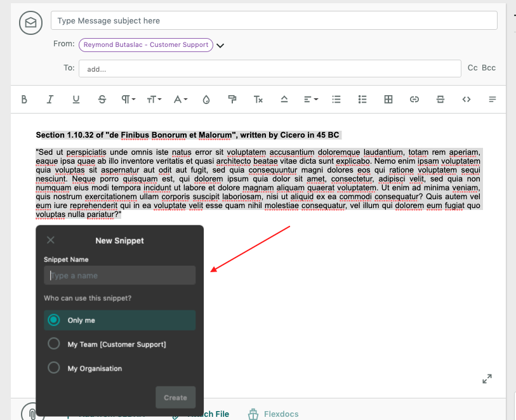The image size is (516, 420).
Task: Click the clear formatting icon
Action: 258,100
